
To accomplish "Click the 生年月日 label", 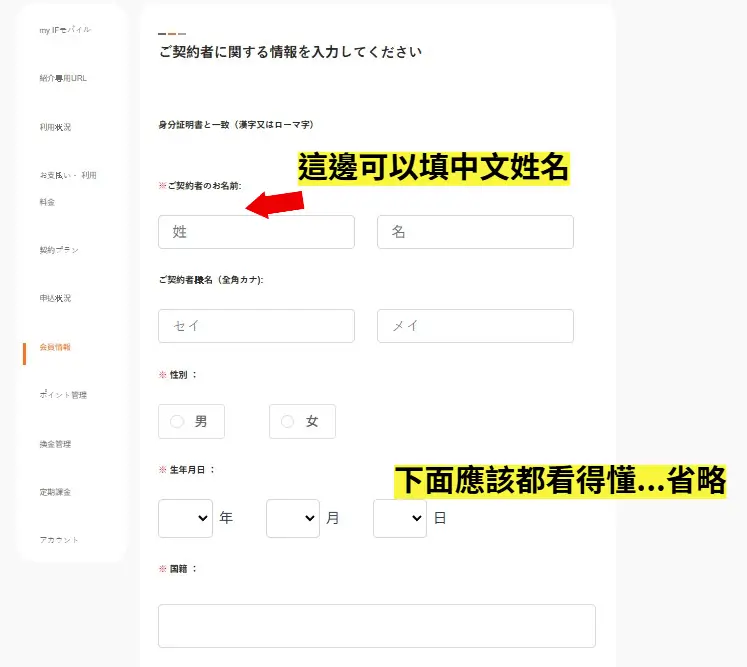I will pos(187,470).
